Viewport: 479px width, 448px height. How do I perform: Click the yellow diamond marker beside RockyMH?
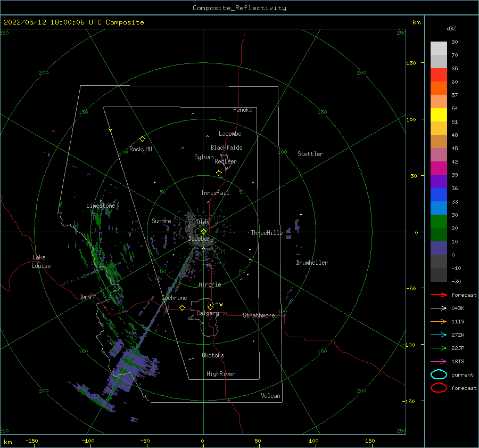click(x=142, y=139)
